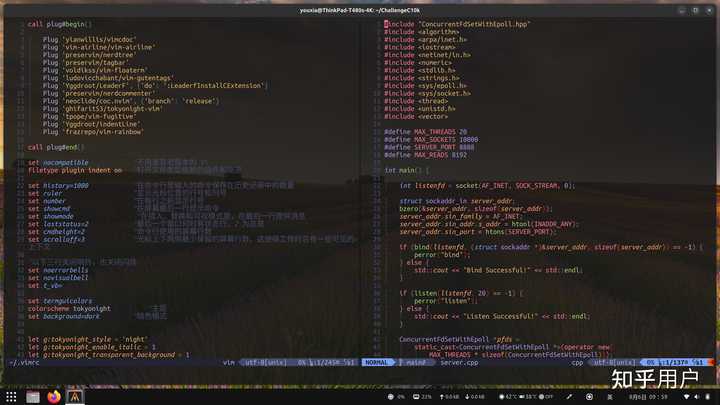Click Plug 'tpope/vim-fugitive' line
This screenshot has width=720, height=405.
[x=91, y=116]
